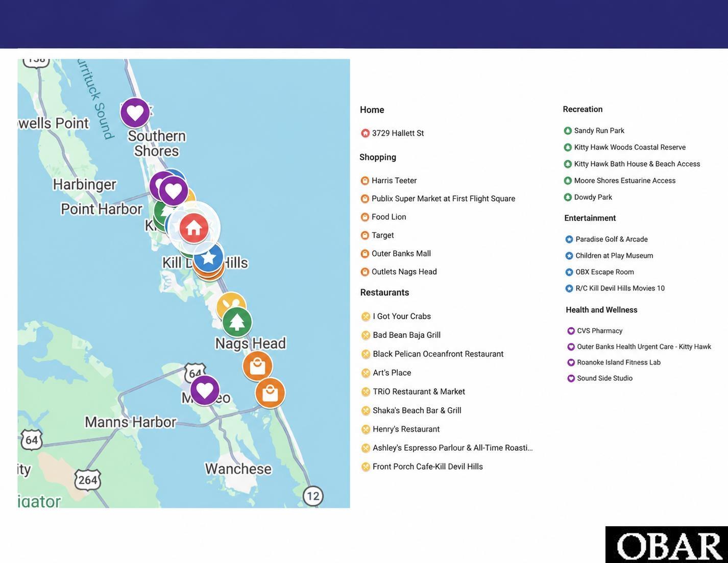
Task: Click the restaurant icon beside Black Pelican Oceanfront Restaurant
Action: click(x=366, y=354)
